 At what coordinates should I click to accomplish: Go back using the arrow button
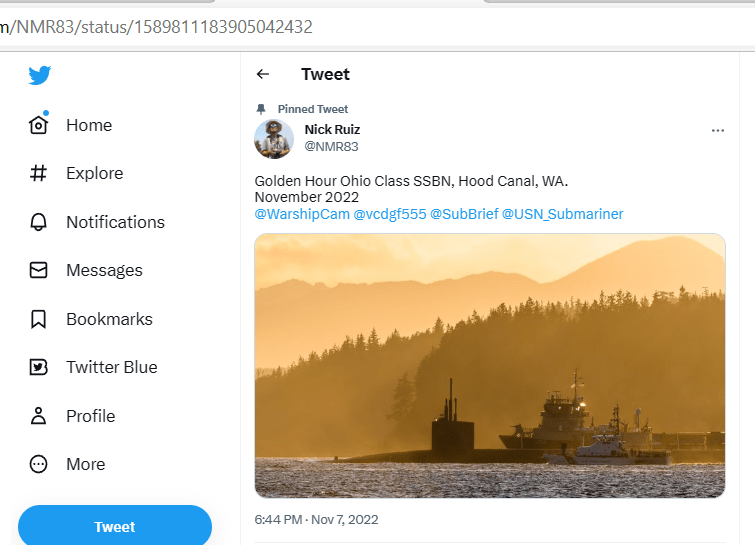263,74
